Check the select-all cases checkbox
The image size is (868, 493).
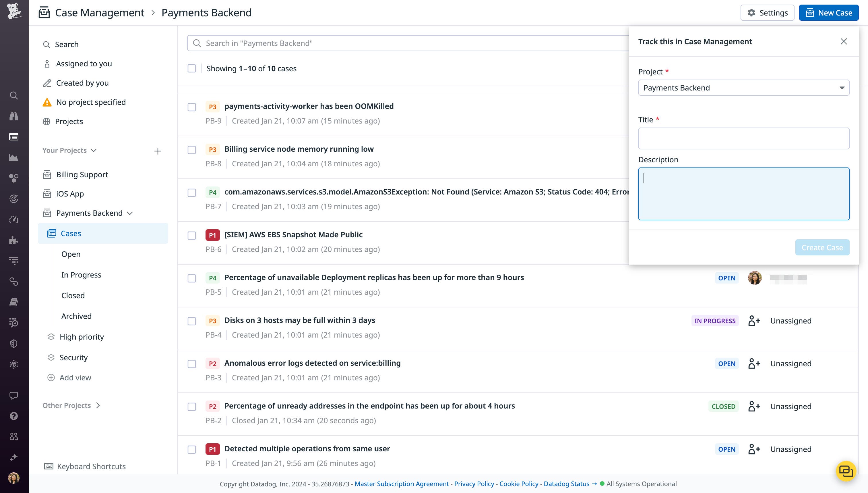point(191,68)
